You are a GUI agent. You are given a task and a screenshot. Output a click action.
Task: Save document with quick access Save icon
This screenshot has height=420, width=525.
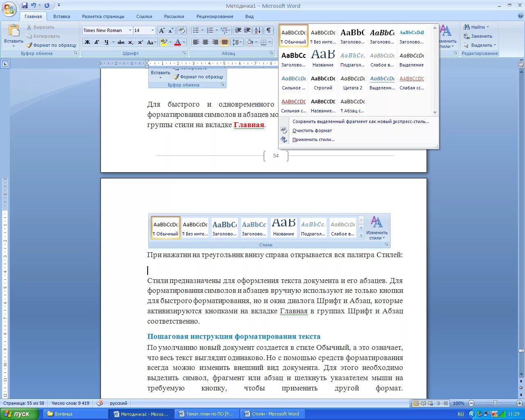(25, 5)
